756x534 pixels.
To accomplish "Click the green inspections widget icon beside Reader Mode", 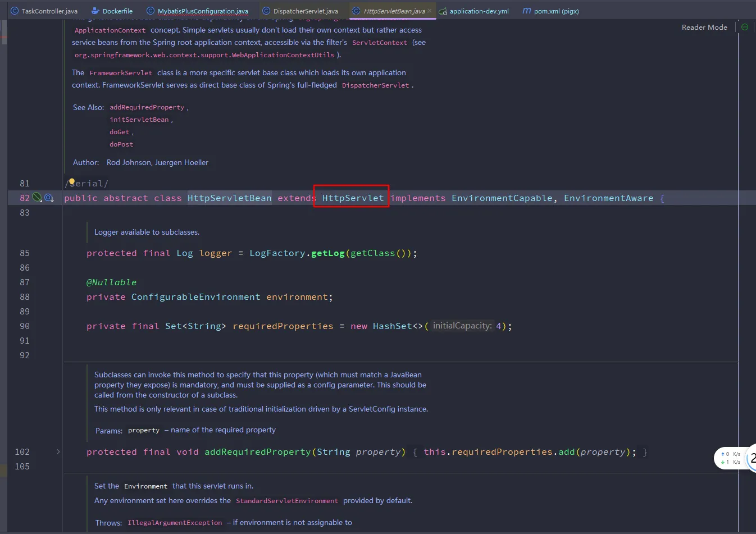I will 745,27.
